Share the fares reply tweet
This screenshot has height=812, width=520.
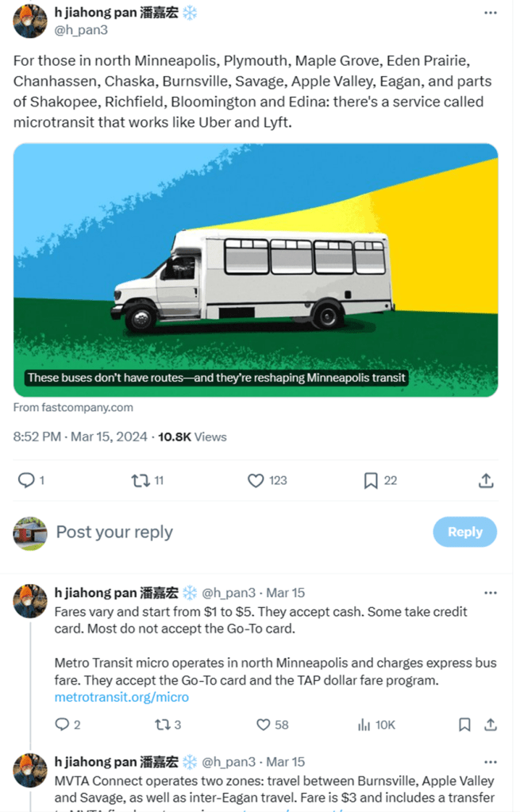pos(491,725)
